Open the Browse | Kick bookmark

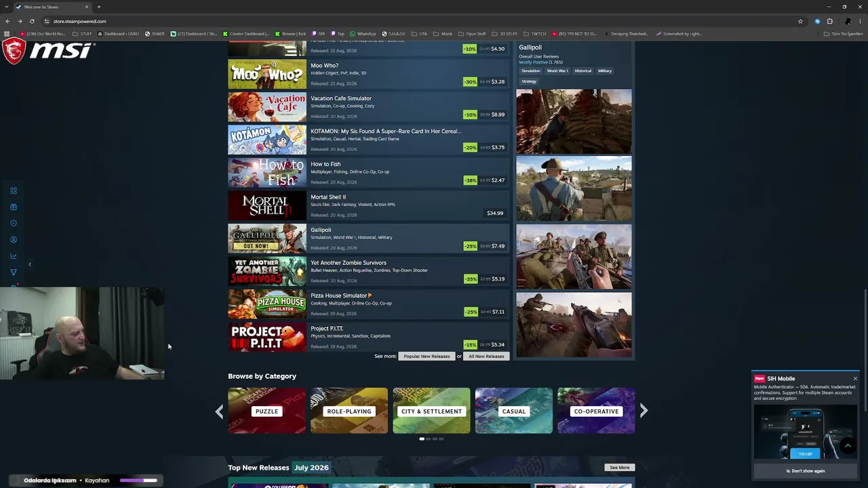click(x=291, y=33)
